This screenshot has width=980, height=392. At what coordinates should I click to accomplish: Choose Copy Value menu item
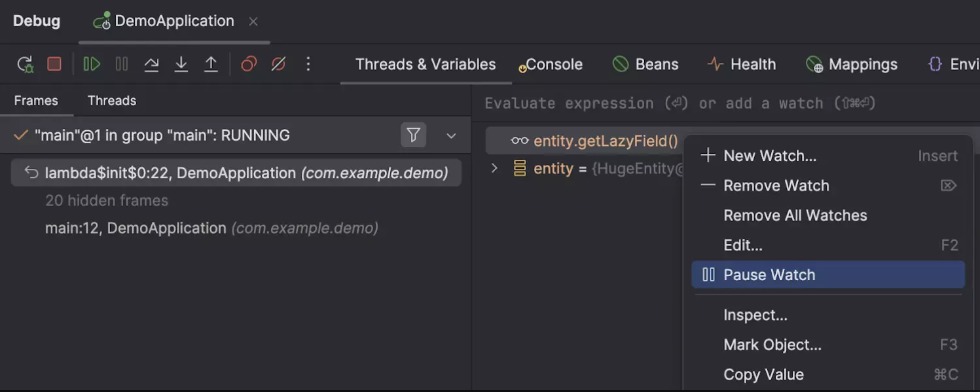point(828,374)
